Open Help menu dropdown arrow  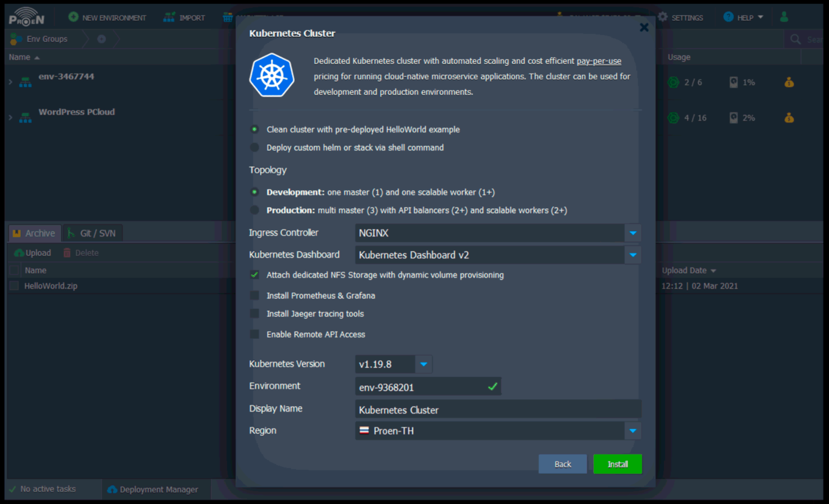point(760,17)
